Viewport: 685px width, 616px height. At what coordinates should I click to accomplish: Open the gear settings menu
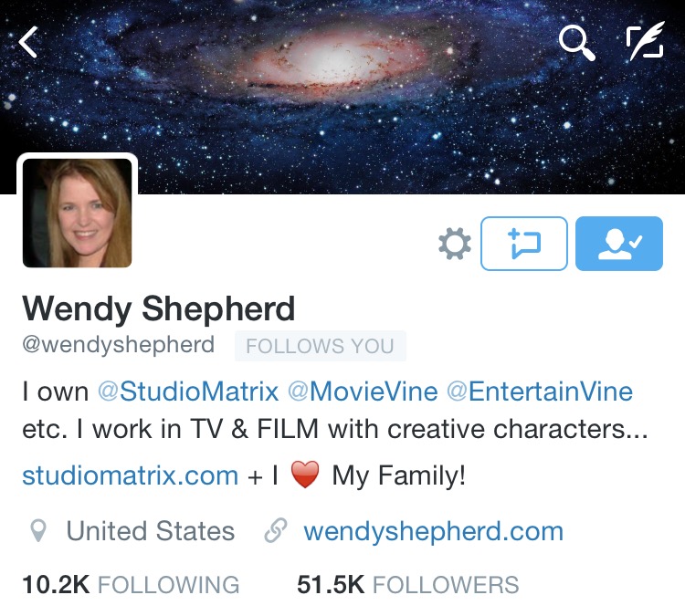point(455,244)
